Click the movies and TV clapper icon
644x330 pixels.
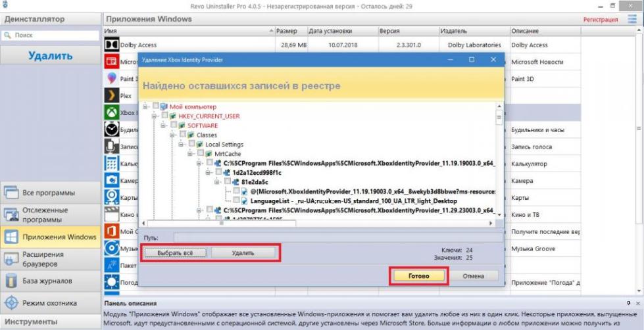coord(111,214)
